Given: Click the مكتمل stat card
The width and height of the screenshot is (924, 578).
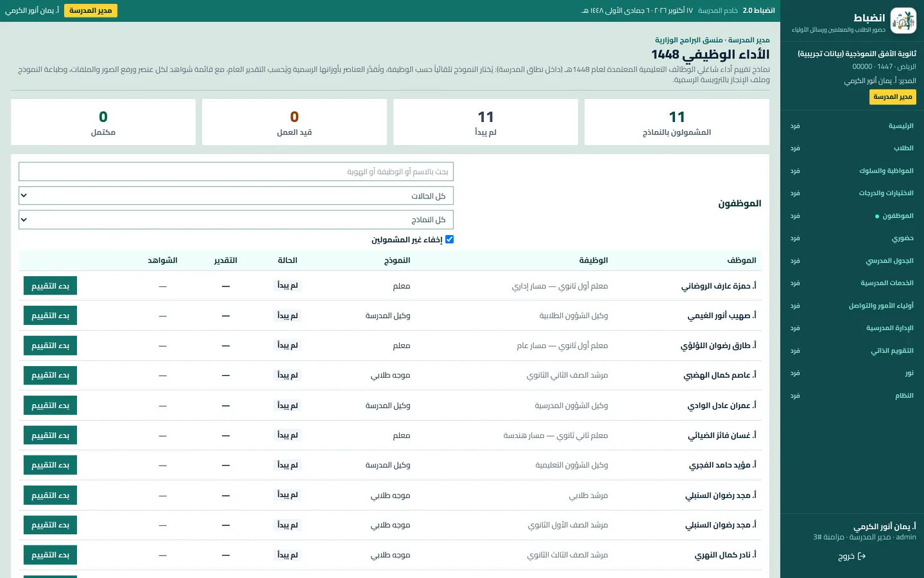Looking at the screenshot, I should coord(103,122).
